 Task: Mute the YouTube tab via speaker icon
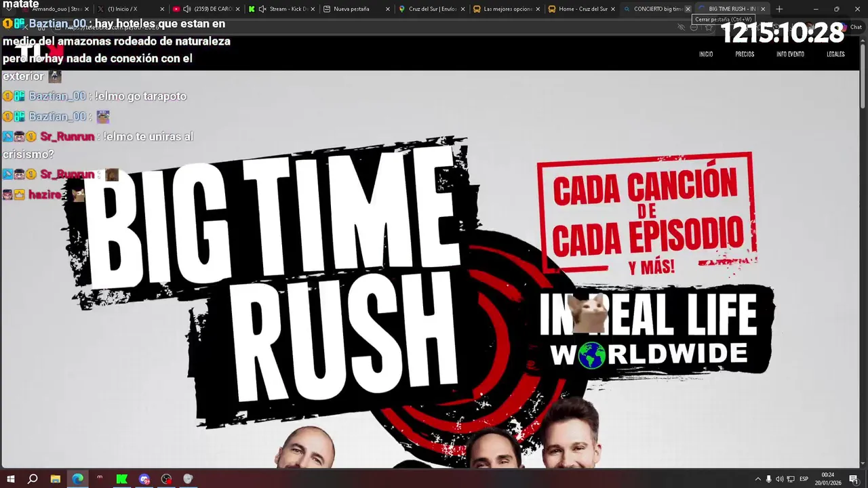(186, 9)
